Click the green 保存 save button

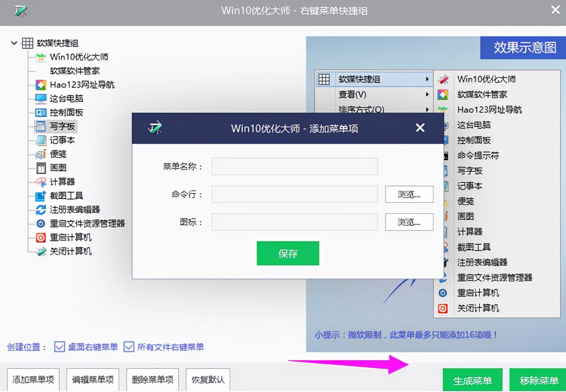pyautogui.click(x=288, y=253)
